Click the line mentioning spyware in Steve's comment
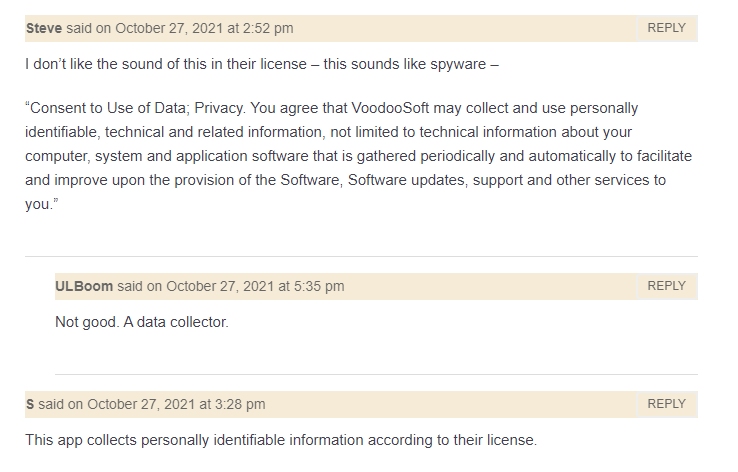This screenshot has width=738, height=472. (262, 65)
